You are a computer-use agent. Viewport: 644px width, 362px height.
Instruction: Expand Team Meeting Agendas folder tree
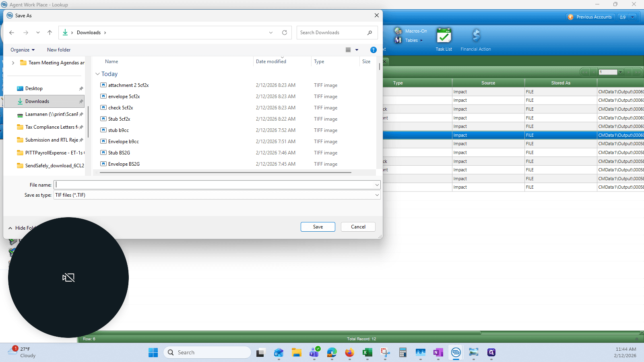point(13,63)
